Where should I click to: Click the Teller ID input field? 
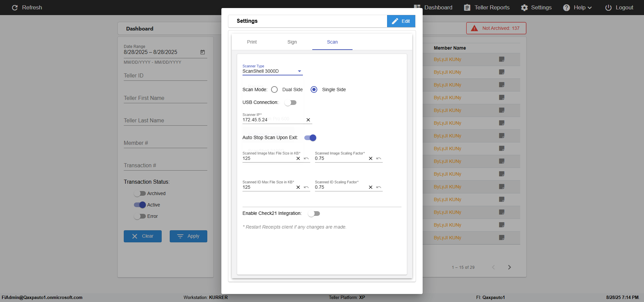tap(165, 76)
